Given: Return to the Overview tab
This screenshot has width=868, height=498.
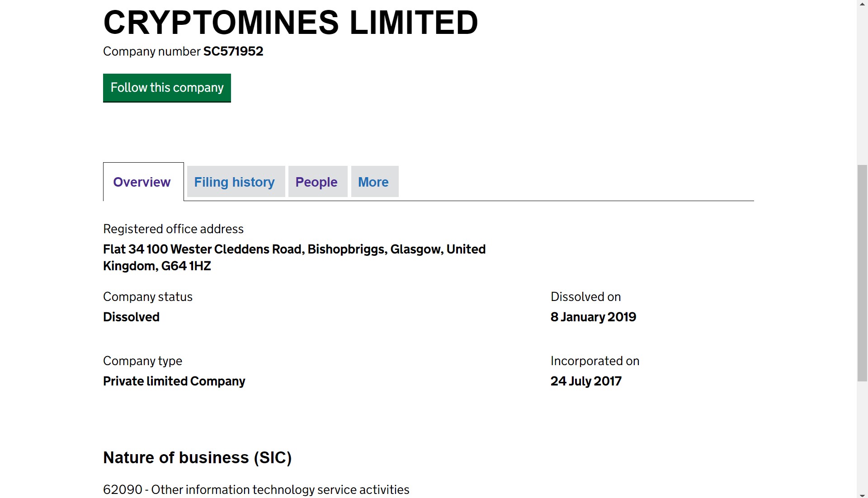Looking at the screenshot, I should 142,182.
